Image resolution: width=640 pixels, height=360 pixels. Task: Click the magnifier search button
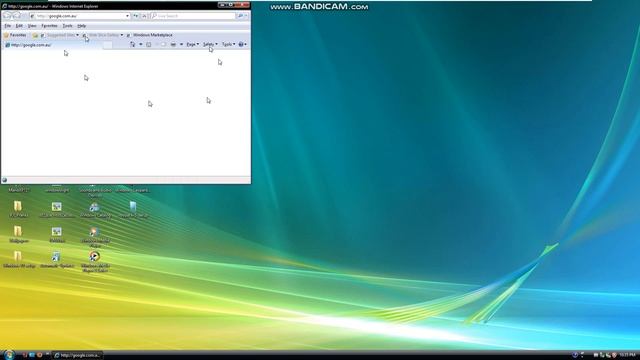(x=240, y=16)
